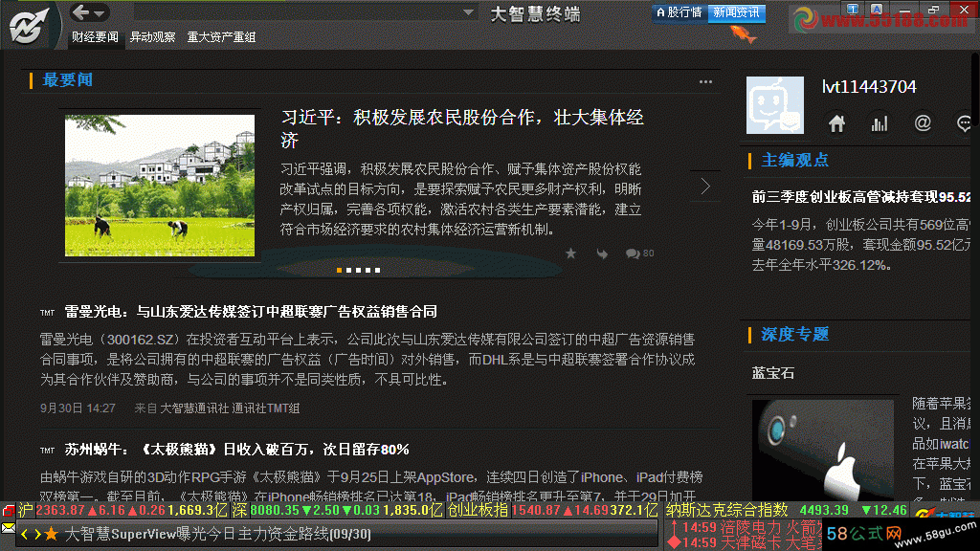This screenshot has height=551, width=980.
Task: Expand the top address bar dropdown
Action: tap(468, 11)
